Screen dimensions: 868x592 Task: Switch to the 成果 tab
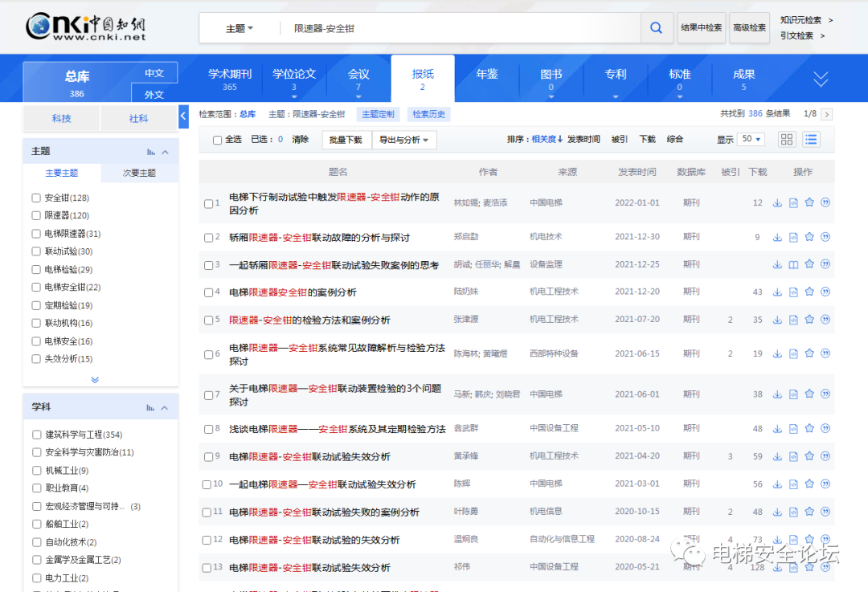click(x=743, y=79)
